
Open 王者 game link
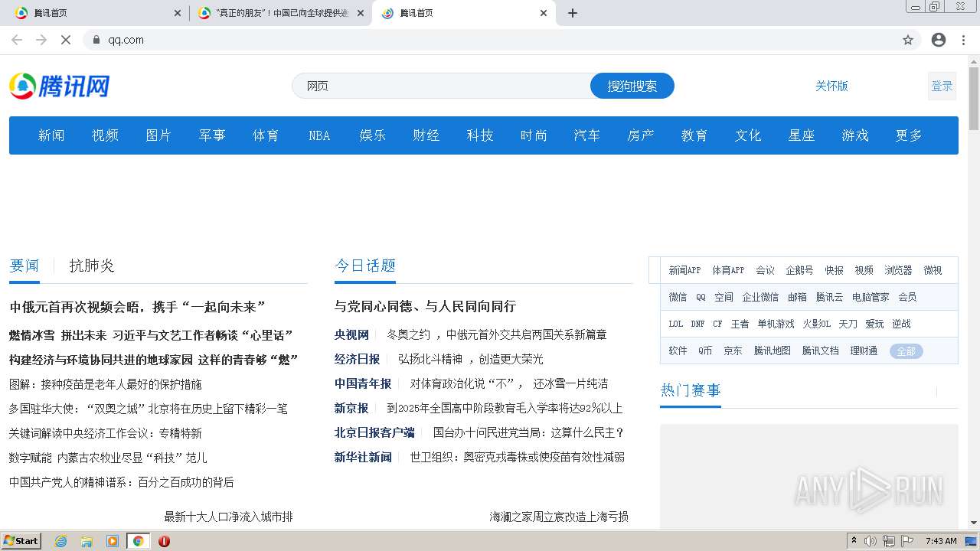pos(740,324)
